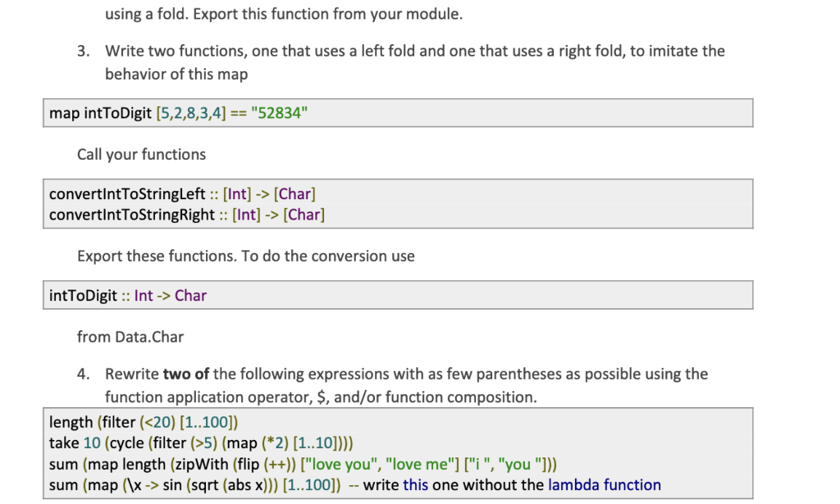This screenshot has height=504, width=840.
Task: Click the string literal "52834"
Action: [x=285, y=112]
